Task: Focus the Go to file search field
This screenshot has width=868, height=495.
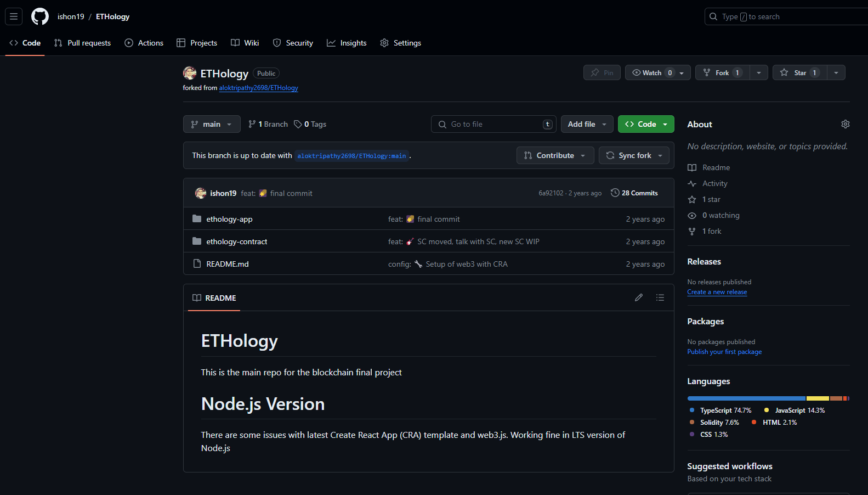Action: coord(493,124)
